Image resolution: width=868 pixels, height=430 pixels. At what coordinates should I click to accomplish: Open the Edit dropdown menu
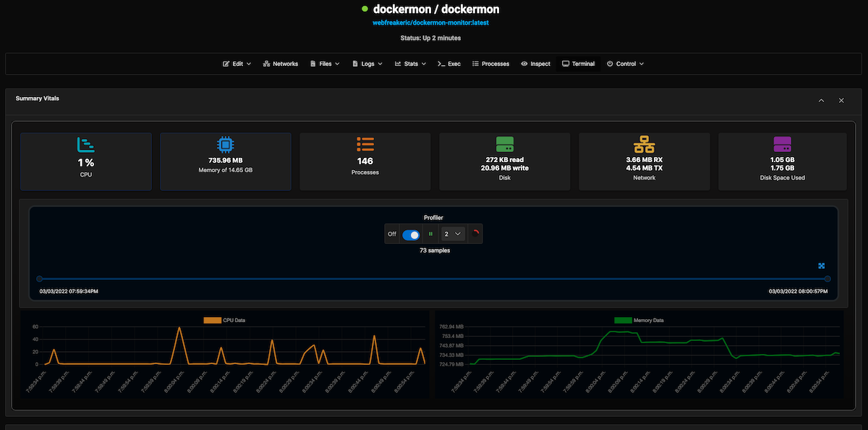click(237, 64)
